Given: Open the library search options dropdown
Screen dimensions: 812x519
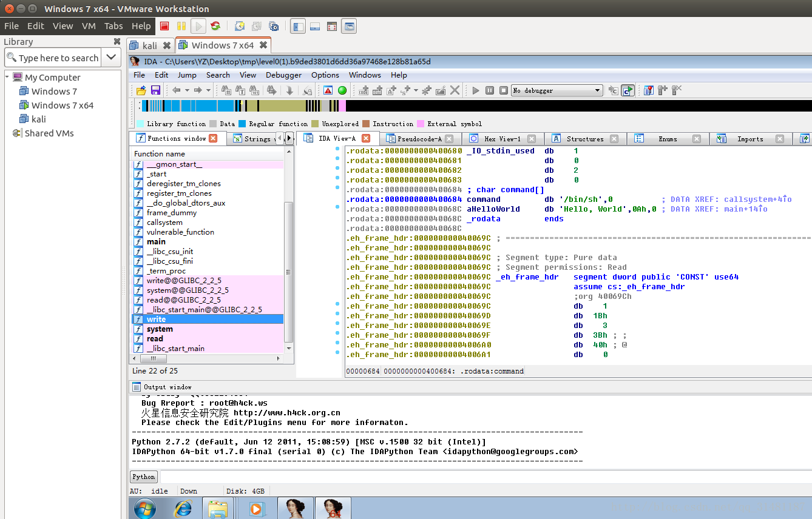Looking at the screenshot, I should pos(110,58).
